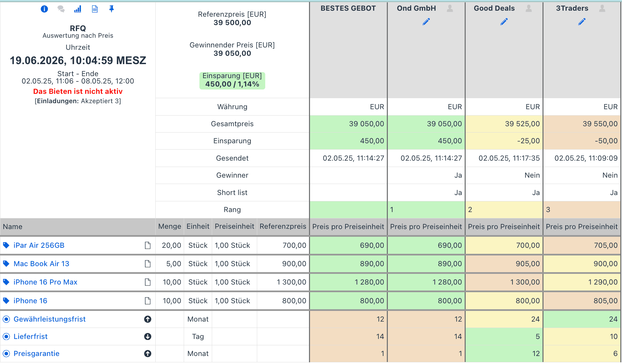Toggle the Gewährleistungsfrist up-arrow sort indicator
622x364 pixels.
[x=148, y=319]
